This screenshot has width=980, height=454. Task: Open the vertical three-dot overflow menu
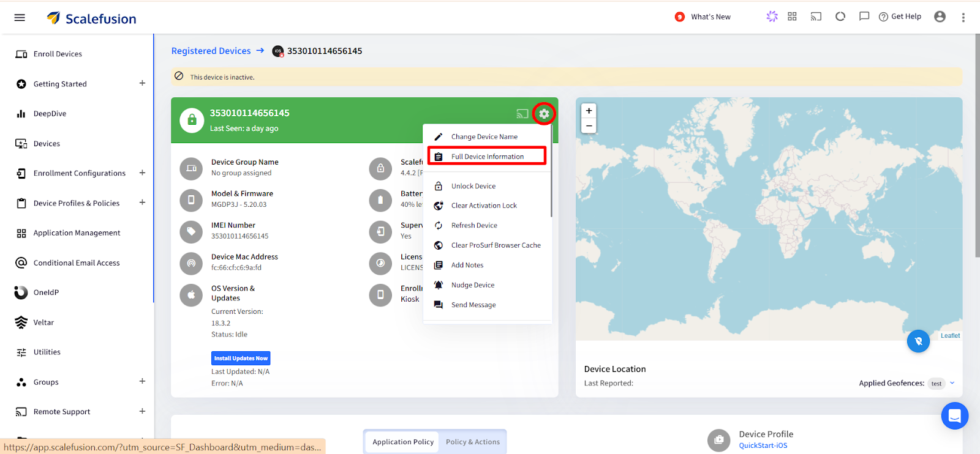(x=963, y=17)
